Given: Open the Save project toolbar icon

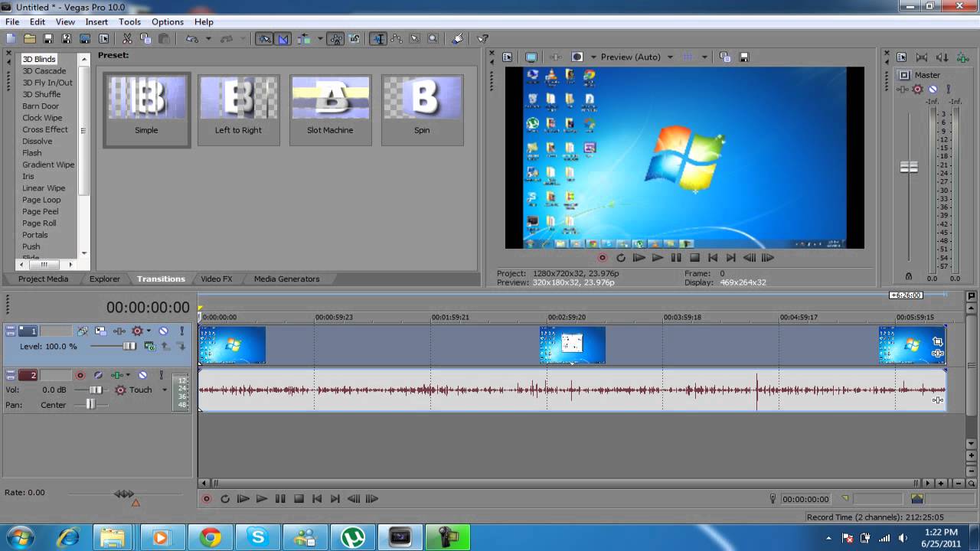Looking at the screenshot, I should tap(48, 38).
